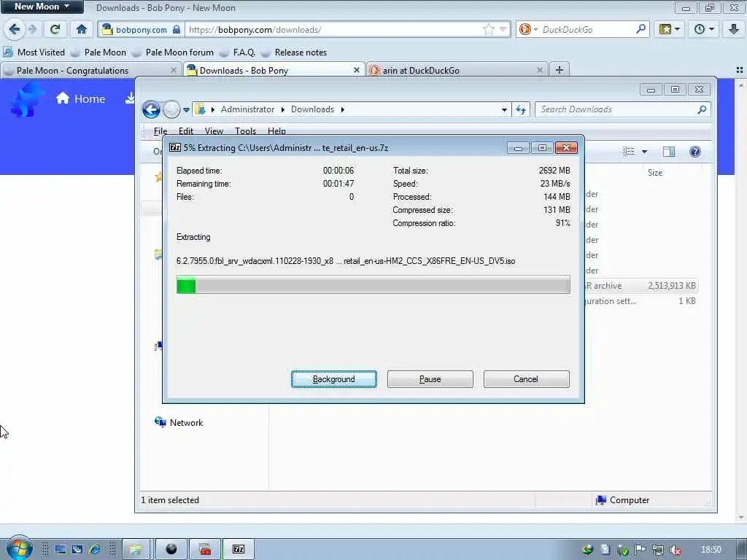Click the green extraction progress bar
747x560 pixels.
click(x=373, y=285)
